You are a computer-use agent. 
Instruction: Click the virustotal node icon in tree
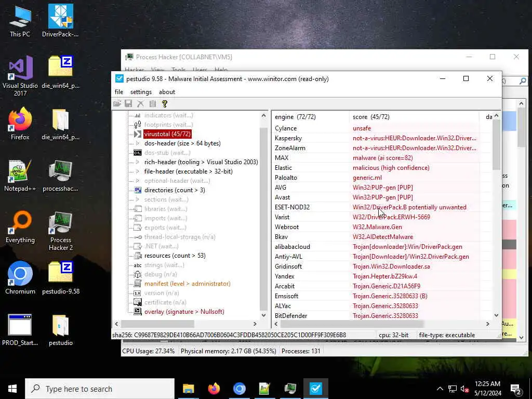click(137, 134)
